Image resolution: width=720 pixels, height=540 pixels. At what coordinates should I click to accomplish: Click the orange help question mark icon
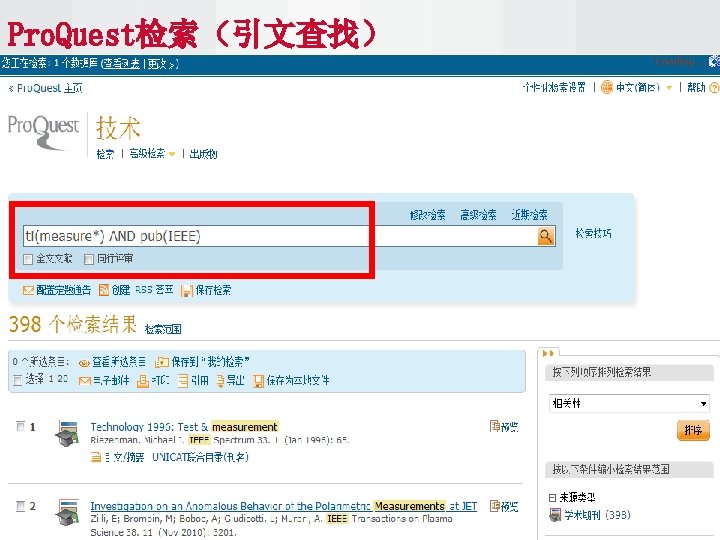pyautogui.click(x=714, y=87)
